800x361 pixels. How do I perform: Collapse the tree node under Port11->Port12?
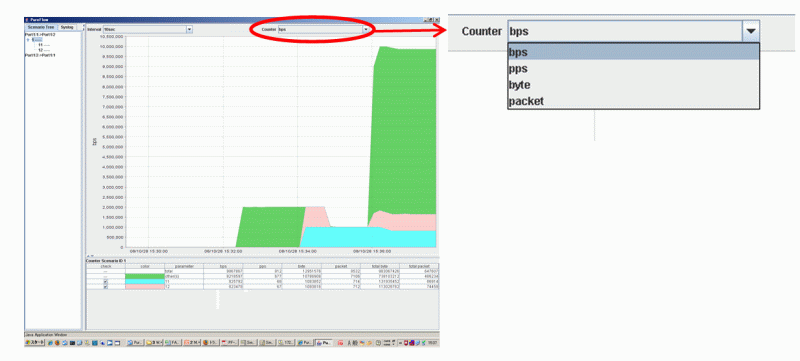click(28, 39)
